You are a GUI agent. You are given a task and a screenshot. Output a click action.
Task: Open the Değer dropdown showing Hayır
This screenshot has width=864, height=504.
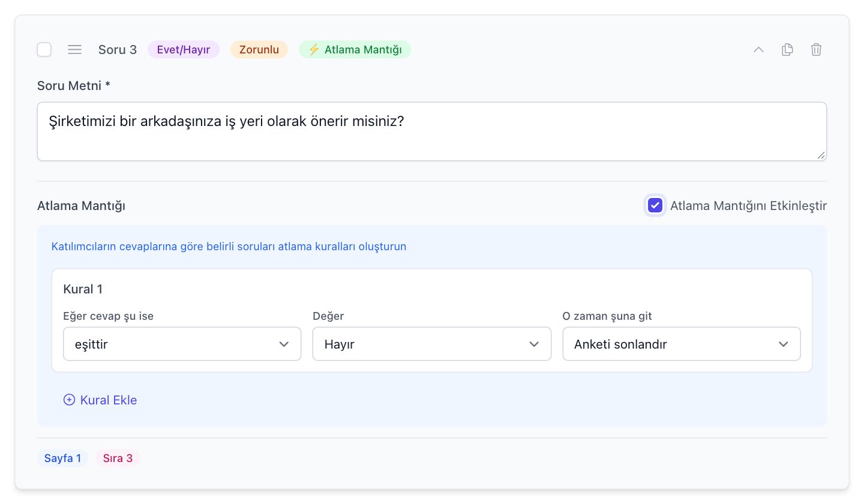pyautogui.click(x=432, y=344)
